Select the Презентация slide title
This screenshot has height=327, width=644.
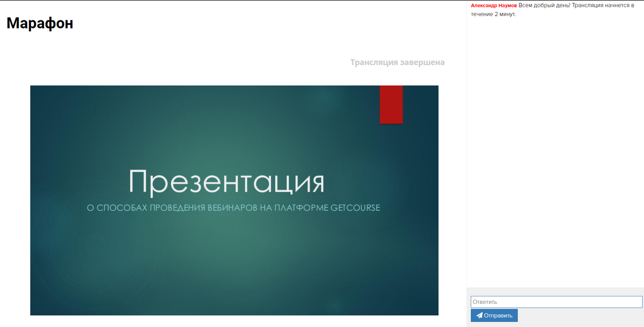pyautogui.click(x=226, y=181)
